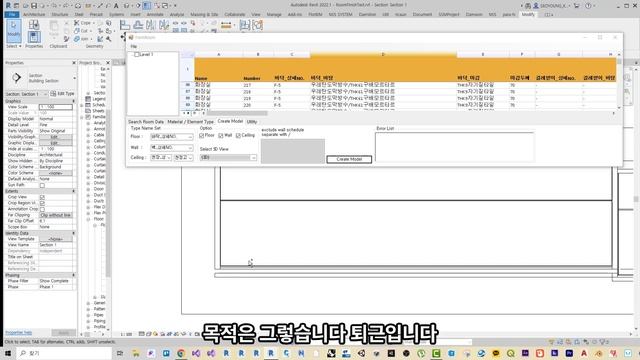Click the Linear Dimension ribbon icon
640x360 pixels.
tap(226, 25)
